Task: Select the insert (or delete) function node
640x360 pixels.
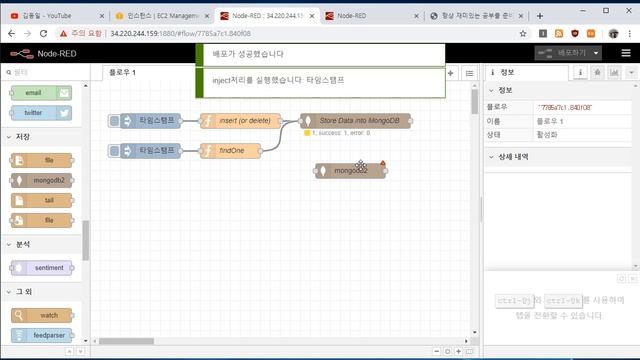Action: click(x=240, y=121)
